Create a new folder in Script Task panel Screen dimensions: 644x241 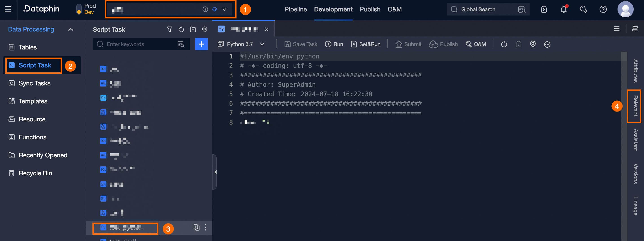coord(193,29)
